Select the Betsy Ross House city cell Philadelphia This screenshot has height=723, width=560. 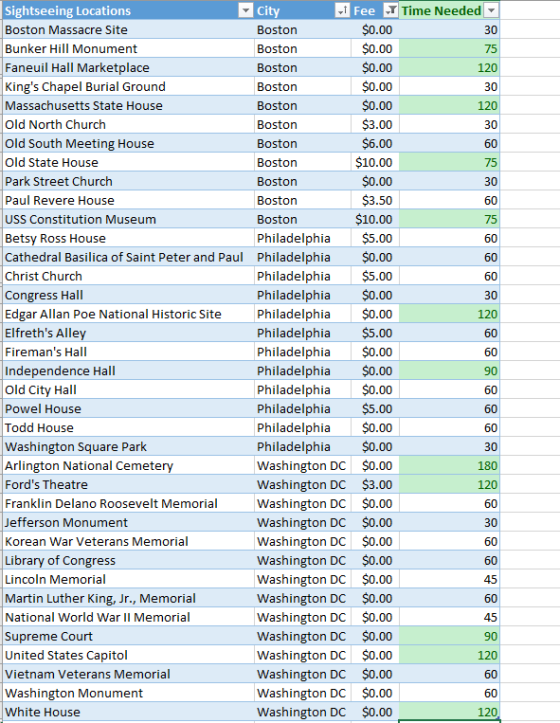pyautogui.click(x=302, y=238)
